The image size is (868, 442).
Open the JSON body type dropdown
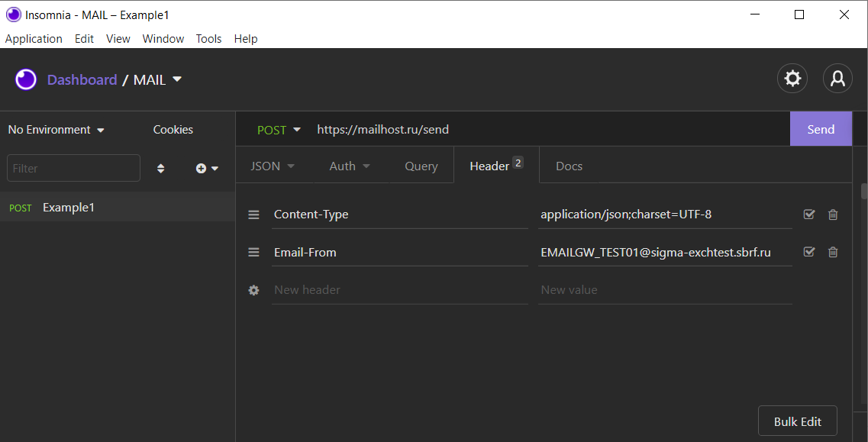(x=273, y=166)
